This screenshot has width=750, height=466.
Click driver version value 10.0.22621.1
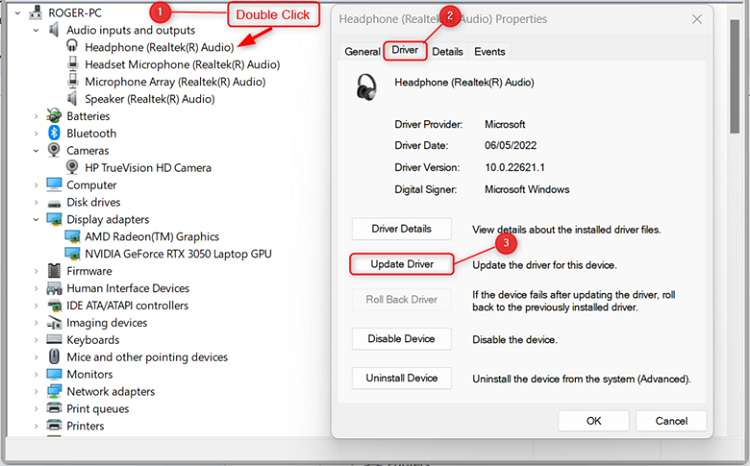[515, 167]
